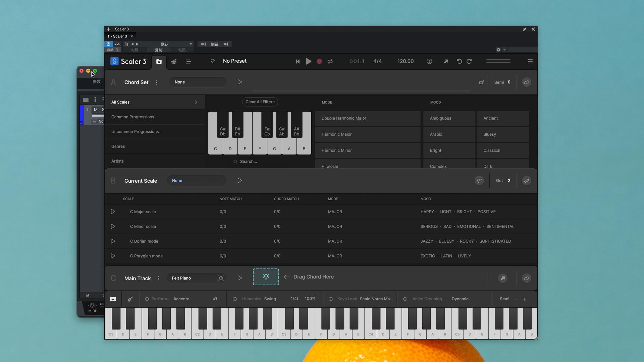The width and height of the screenshot is (644, 362).
Task: Switch to piano keyboard view icon
Action: click(113, 299)
